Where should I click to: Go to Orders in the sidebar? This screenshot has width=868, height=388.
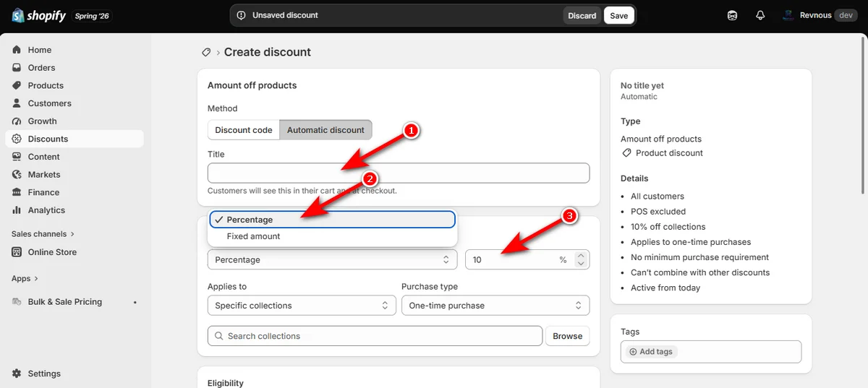click(75, 68)
